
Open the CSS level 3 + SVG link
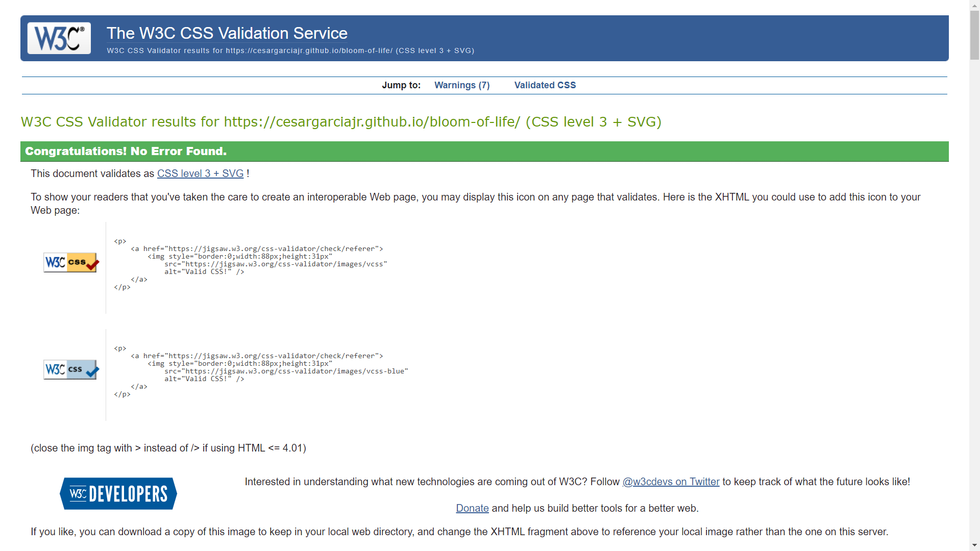point(200,173)
